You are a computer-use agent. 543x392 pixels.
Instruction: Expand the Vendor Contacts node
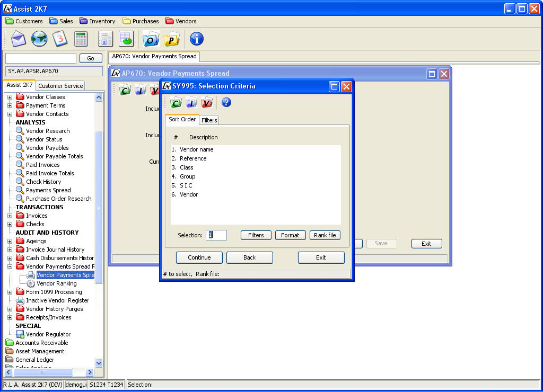pyautogui.click(x=10, y=114)
